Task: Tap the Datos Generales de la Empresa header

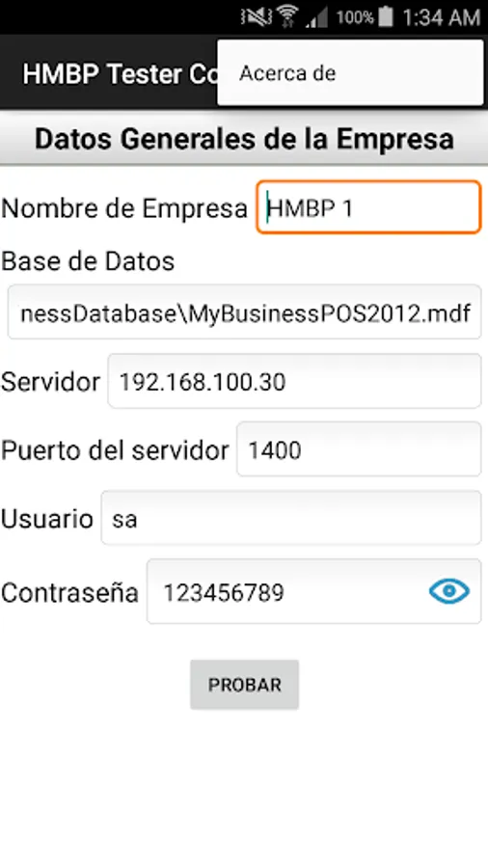Action: pyautogui.click(x=244, y=138)
